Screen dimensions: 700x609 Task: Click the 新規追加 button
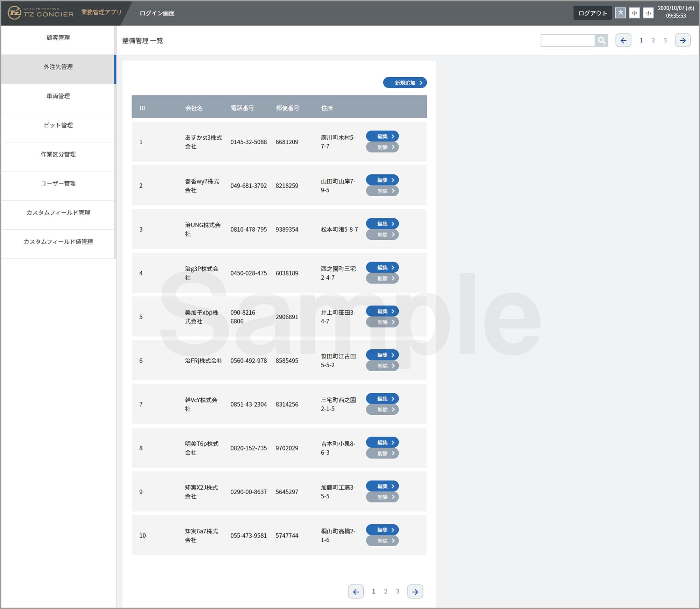pos(405,83)
